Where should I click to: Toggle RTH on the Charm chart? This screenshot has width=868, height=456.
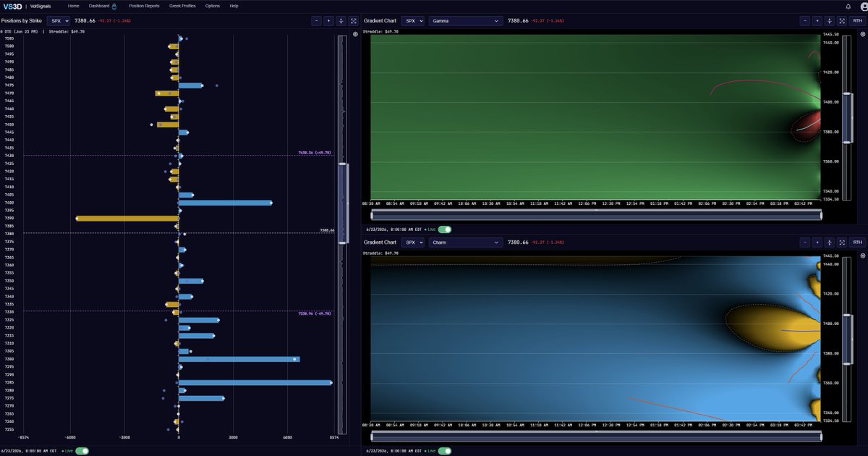857,242
